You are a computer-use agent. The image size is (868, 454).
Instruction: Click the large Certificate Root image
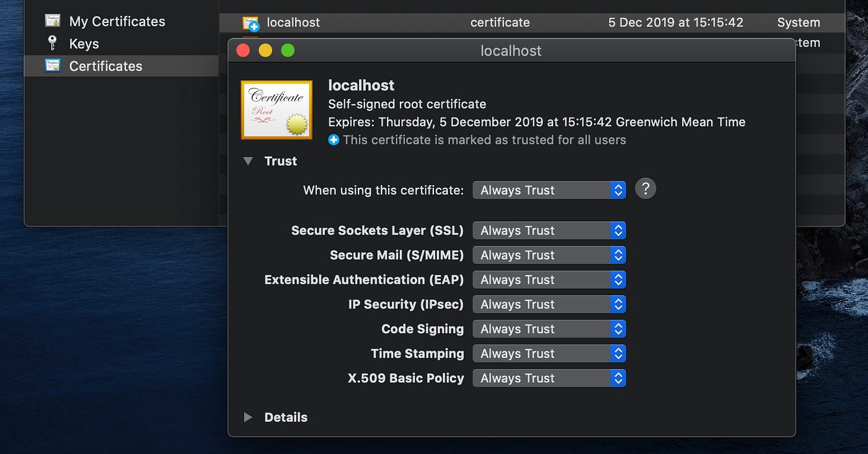(x=277, y=110)
